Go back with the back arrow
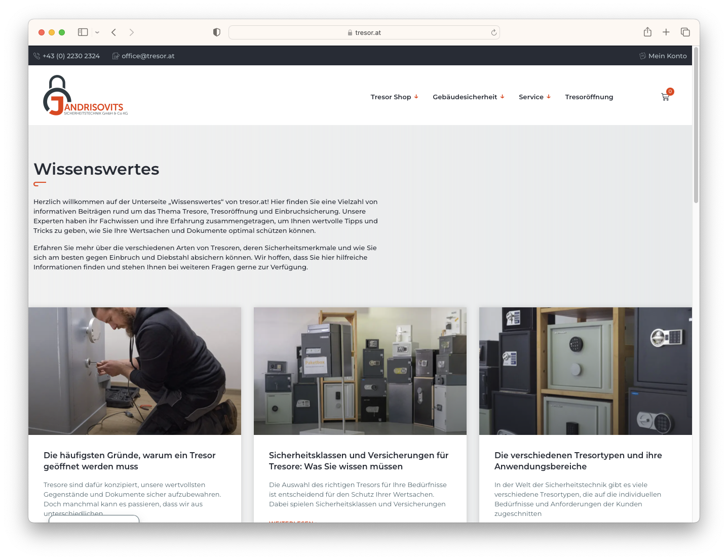This screenshot has height=560, width=728. tap(113, 32)
